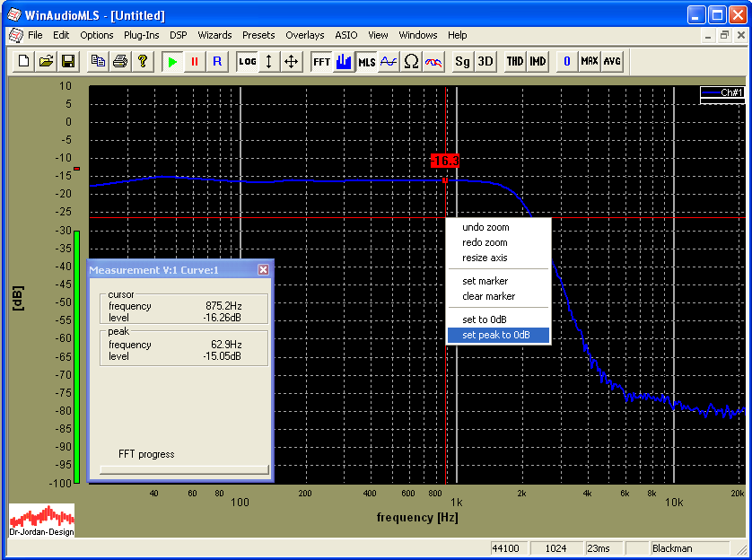Click the Sg spectrogram icon
Image resolution: width=752 pixels, height=560 pixels.
462,61
